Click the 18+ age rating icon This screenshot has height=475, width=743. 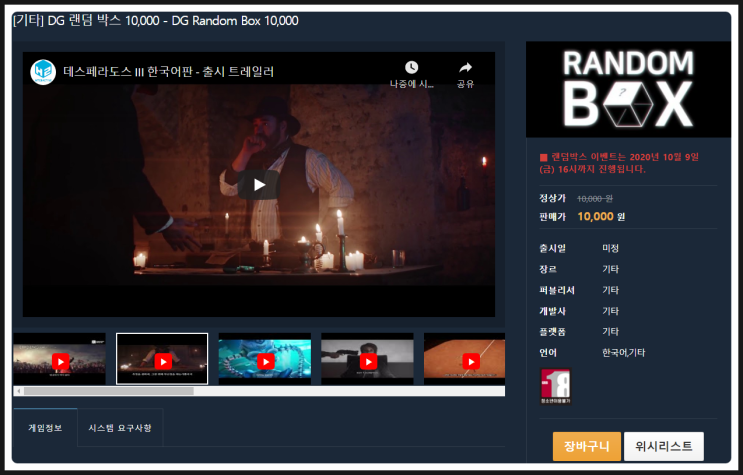556,386
